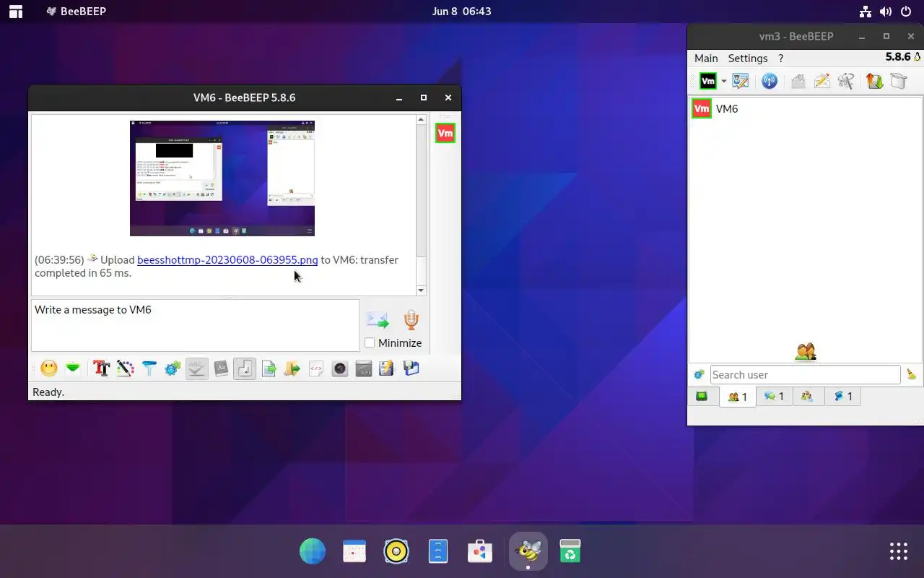Focus the Write a message to VM6 field
924x578 pixels.
click(195, 325)
